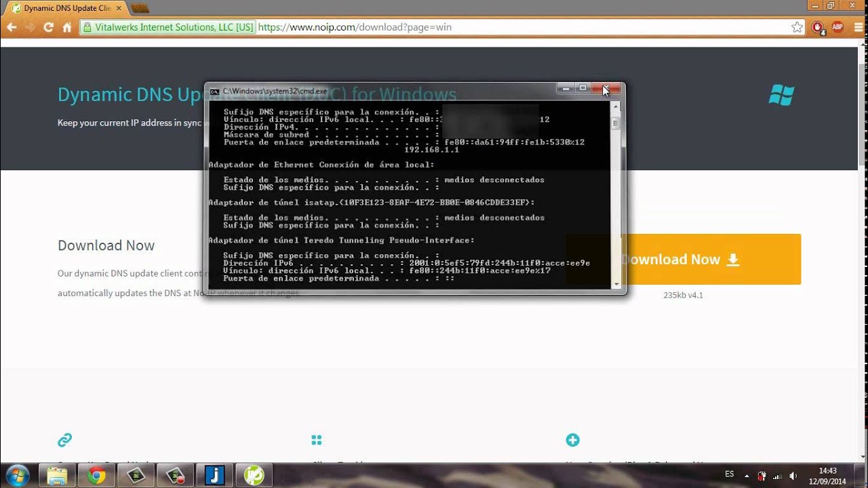Bookmark this page with the star icon
This screenshot has width=868, height=488.
tap(797, 27)
